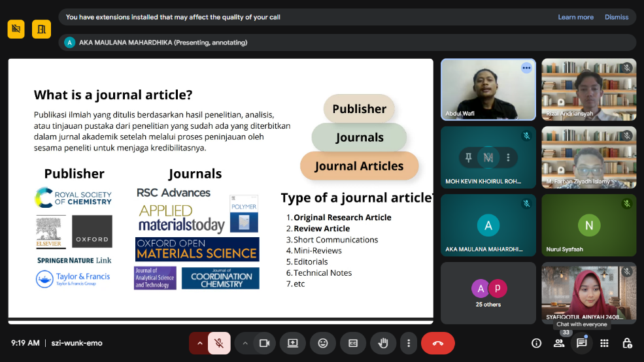Turn on closed captions

pyautogui.click(x=353, y=343)
